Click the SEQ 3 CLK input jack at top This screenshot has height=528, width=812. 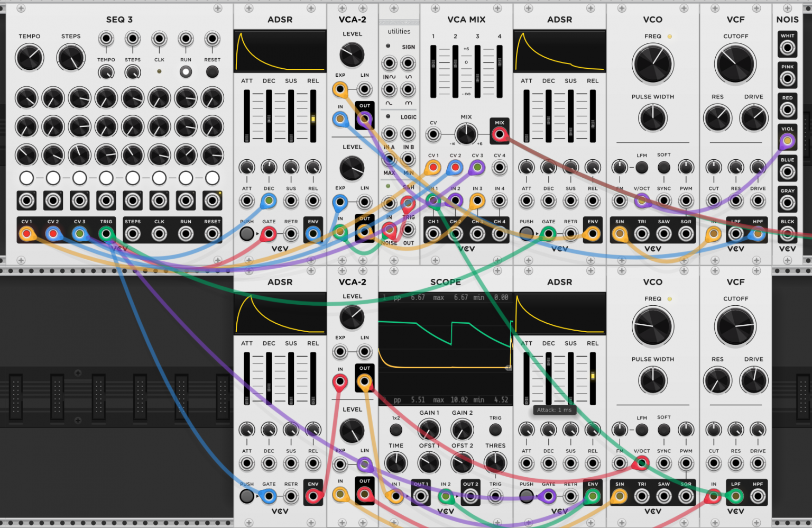click(x=159, y=39)
